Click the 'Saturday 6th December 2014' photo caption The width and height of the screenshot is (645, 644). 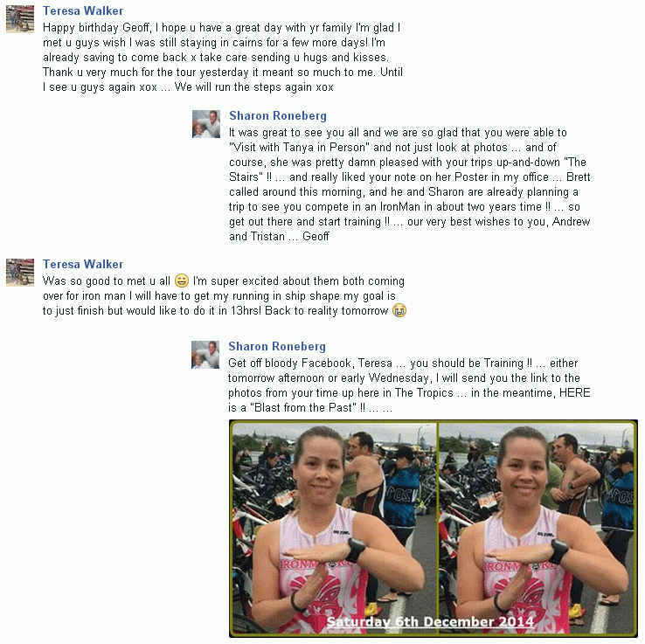430,621
